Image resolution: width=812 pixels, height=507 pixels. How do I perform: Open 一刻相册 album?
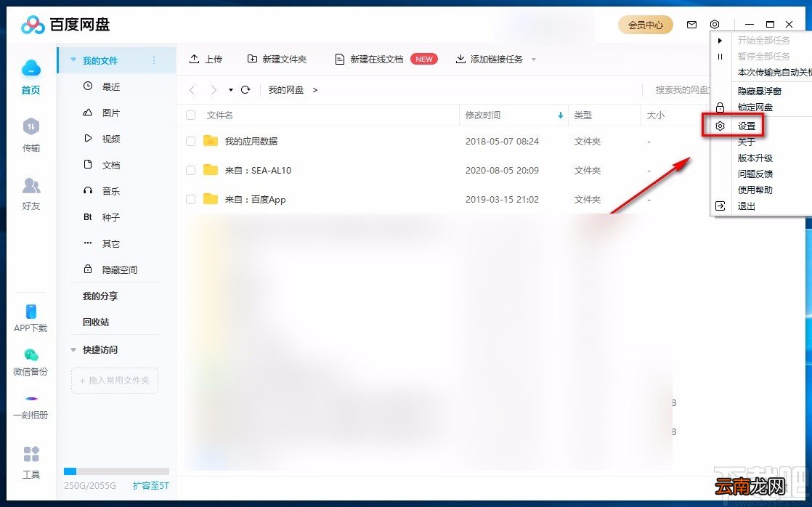click(31, 407)
